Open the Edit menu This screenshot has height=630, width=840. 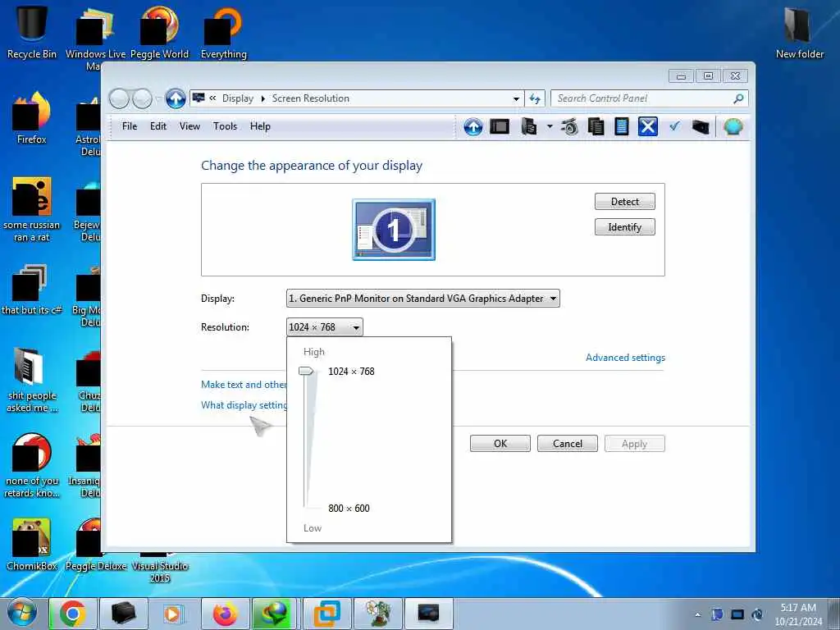click(x=158, y=126)
